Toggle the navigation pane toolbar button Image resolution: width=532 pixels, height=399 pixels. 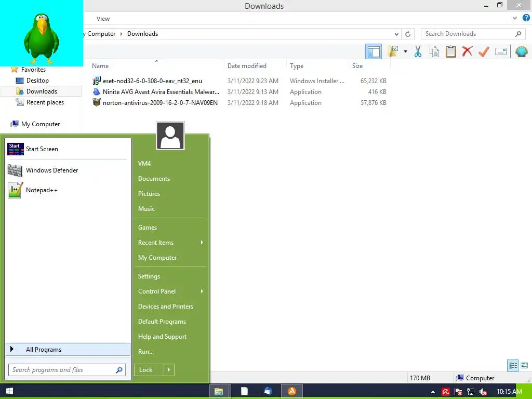[373, 51]
